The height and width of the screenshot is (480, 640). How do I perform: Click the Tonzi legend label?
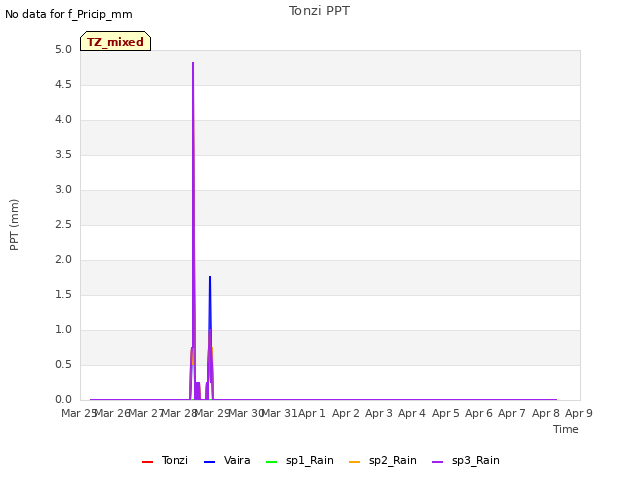click(175, 460)
